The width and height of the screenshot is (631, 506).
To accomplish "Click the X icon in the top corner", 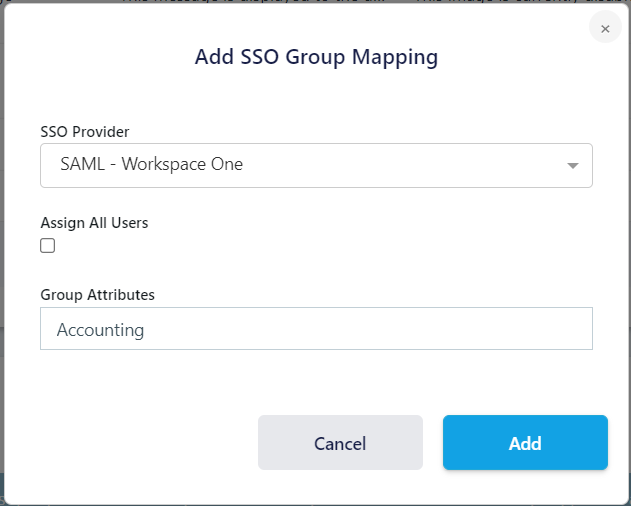I will [604, 29].
